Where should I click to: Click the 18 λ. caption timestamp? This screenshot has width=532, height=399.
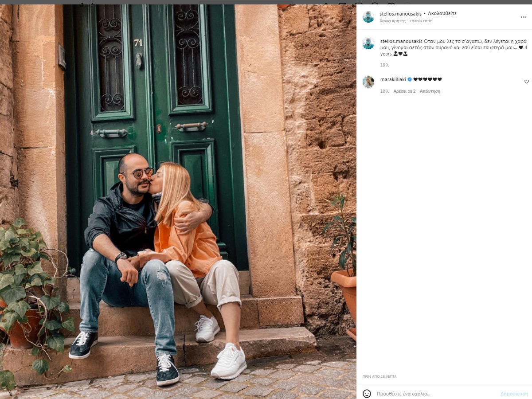tap(384, 65)
